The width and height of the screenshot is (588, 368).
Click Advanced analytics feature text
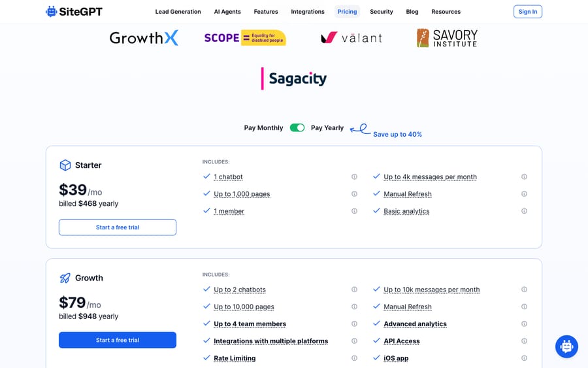415,324
